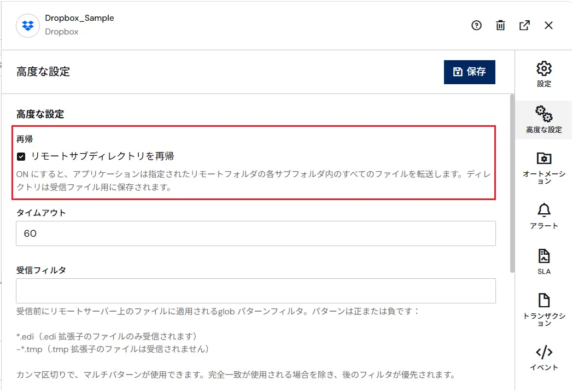This screenshot has width=573, height=392.
Task: Click the Dropbox_Sample connector title
Action: pyautogui.click(x=79, y=18)
